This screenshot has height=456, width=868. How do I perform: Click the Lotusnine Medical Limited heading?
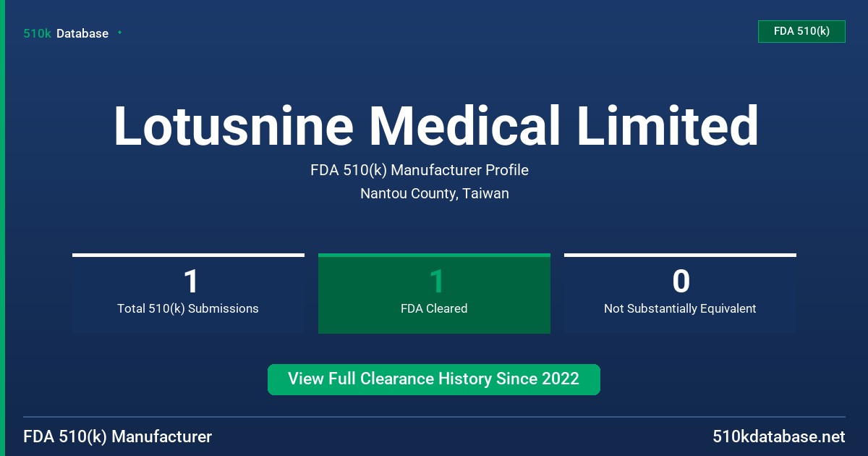[436, 126]
